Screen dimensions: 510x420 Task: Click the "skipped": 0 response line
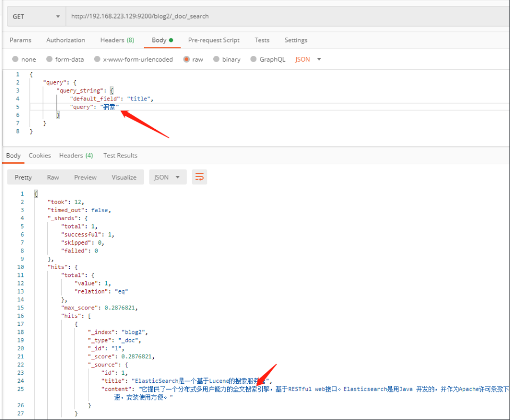point(82,242)
